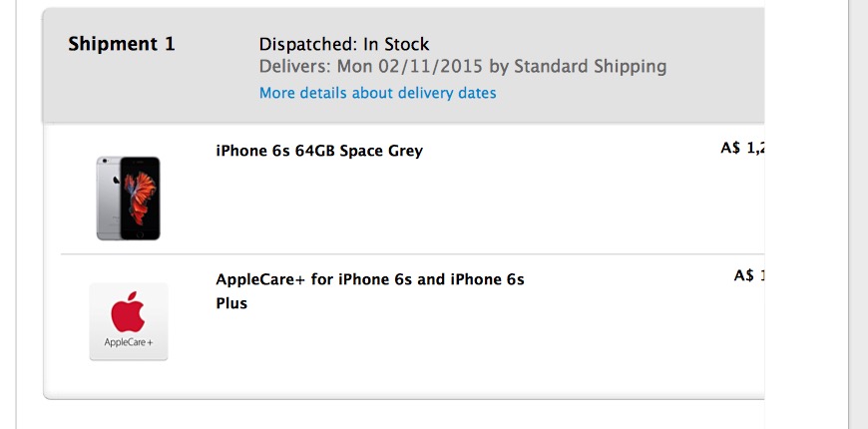Click the front-facing iPhone with fish wallpaper

[140, 198]
